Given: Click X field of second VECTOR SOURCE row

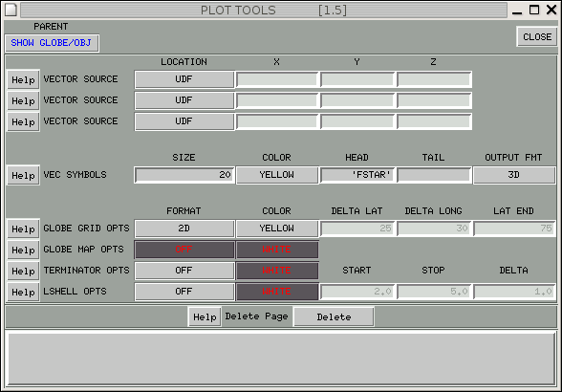Looking at the screenshot, I should [277, 100].
